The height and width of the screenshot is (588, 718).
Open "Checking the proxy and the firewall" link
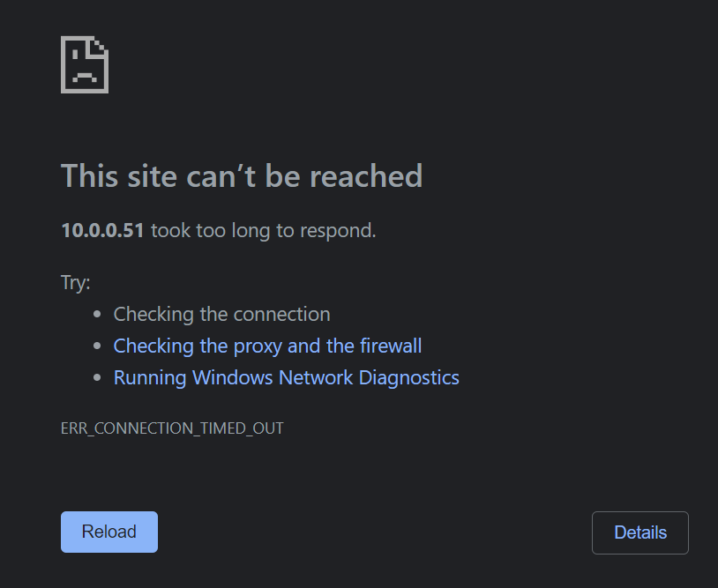click(x=267, y=346)
